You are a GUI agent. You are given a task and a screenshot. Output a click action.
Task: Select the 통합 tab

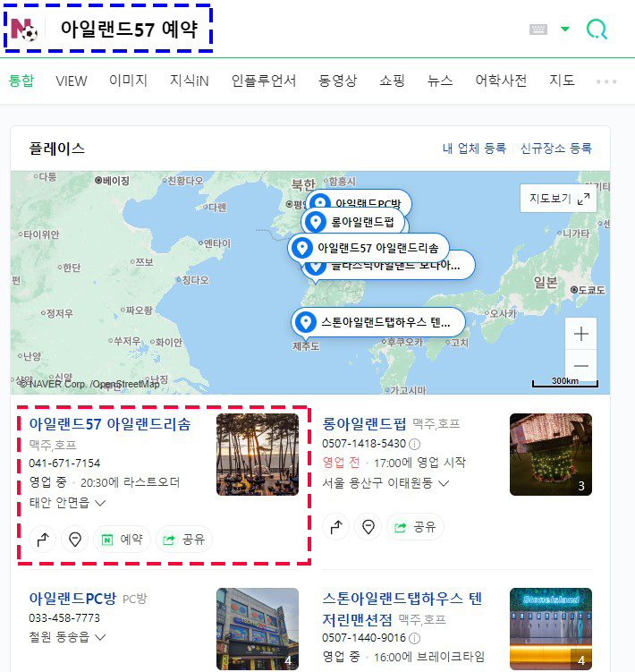tap(21, 81)
